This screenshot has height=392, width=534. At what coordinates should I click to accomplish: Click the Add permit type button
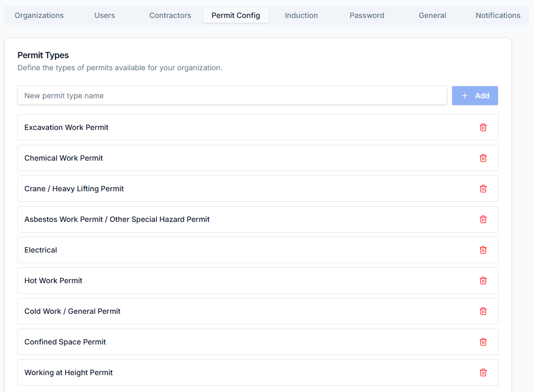coord(475,96)
